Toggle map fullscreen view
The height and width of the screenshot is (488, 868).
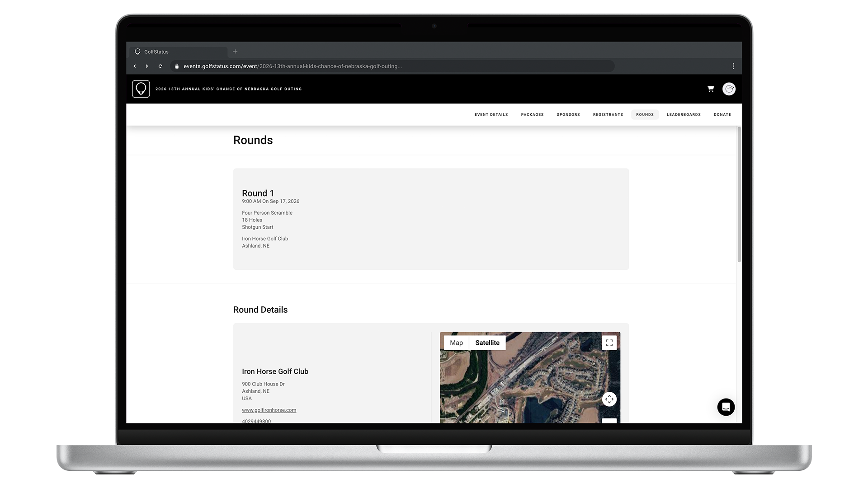[x=609, y=343]
